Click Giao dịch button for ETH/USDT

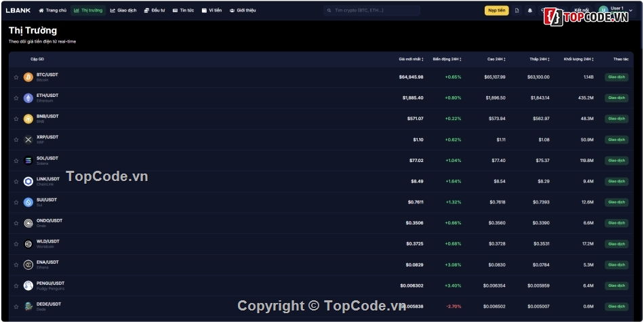[x=616, y=98]
